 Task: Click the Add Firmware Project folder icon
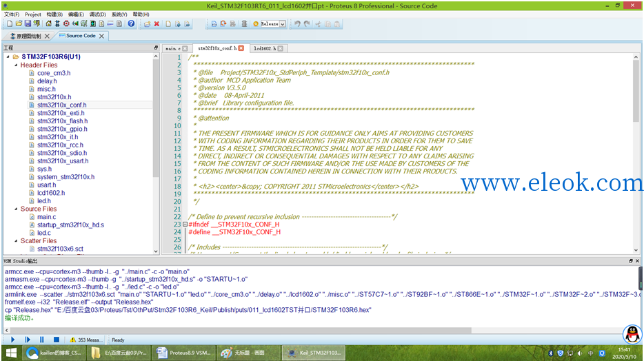tap(147, 24)
